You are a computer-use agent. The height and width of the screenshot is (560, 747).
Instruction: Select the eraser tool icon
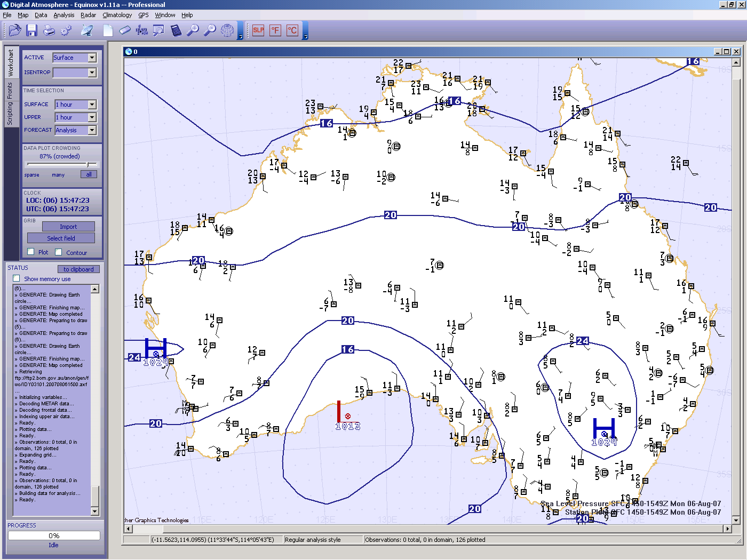tap(125, 30)
